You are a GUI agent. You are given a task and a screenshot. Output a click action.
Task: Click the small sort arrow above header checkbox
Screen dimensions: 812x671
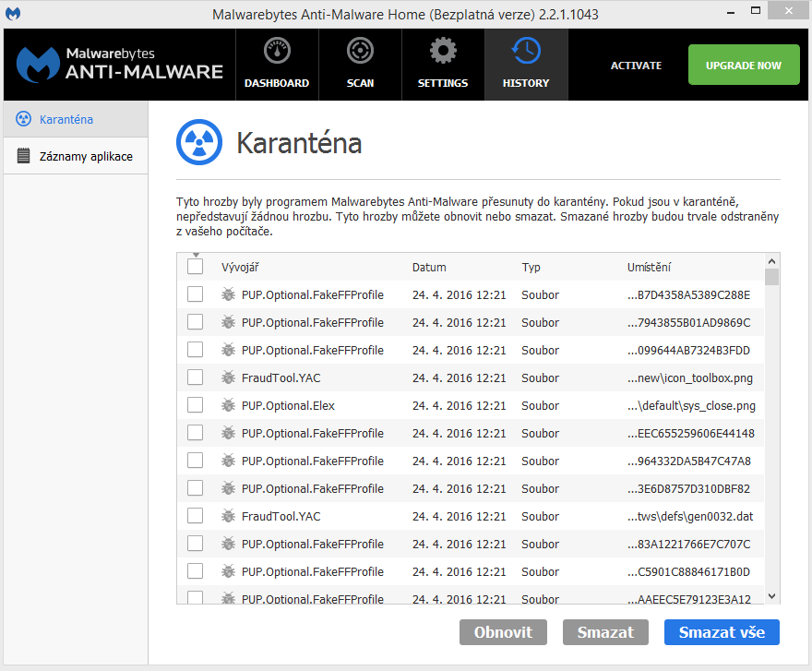point(196,255)
